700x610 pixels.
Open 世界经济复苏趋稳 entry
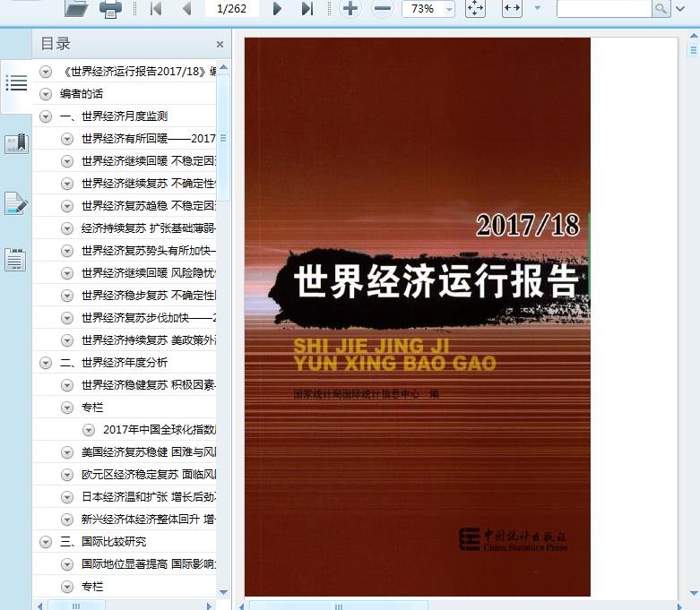pos(149,206)
